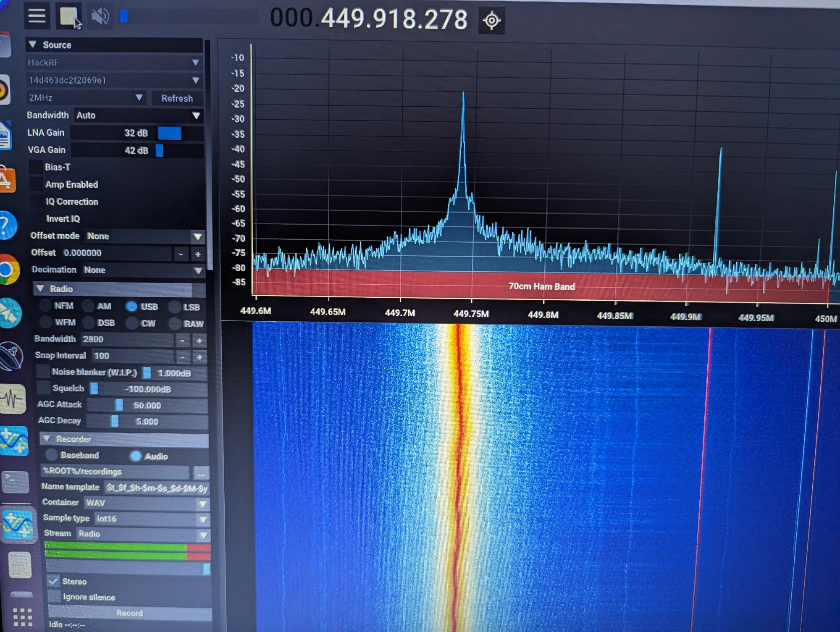Image resolution: width=840 pixels, height=632 pixels.
Task: Adjust the LNA Gain slider
Action: point(137,133)
